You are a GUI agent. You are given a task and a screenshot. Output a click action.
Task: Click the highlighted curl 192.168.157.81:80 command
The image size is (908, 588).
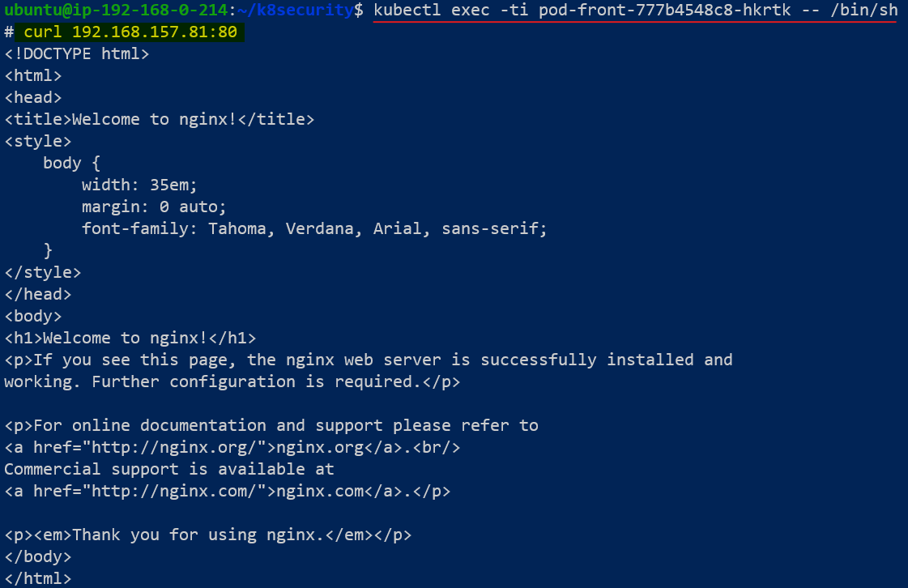(x=130, y=32)
